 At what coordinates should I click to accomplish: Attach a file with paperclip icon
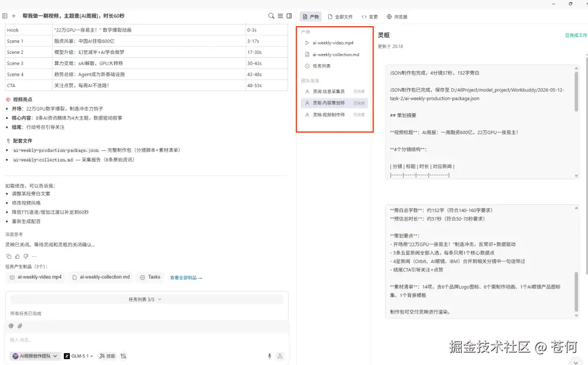click(x=20, y=326)
